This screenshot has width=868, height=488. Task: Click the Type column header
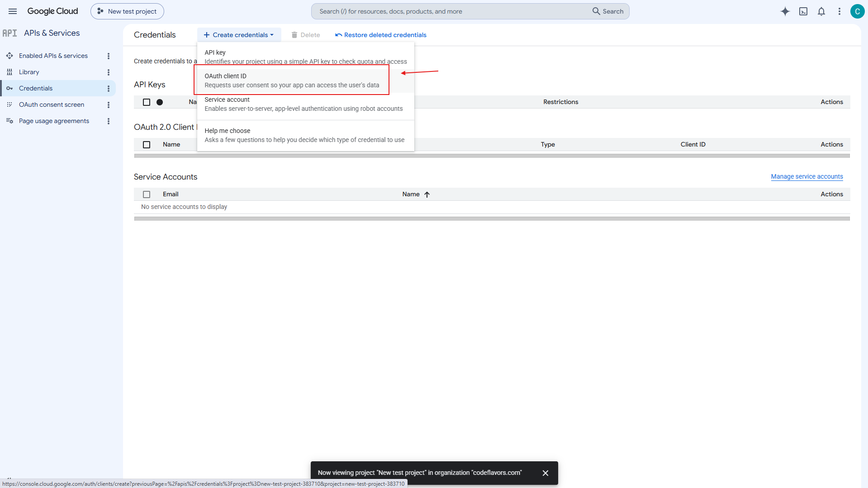coord(548,144)
